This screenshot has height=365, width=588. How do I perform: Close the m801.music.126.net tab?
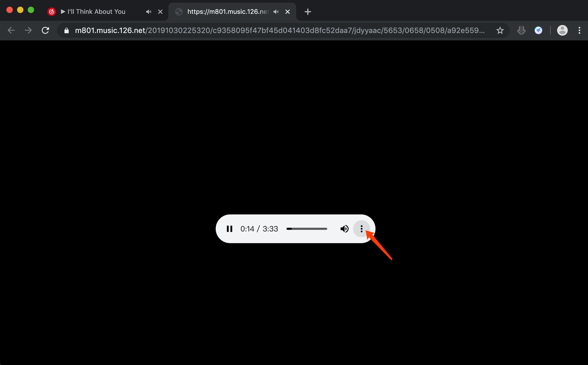tap(288, 12)
